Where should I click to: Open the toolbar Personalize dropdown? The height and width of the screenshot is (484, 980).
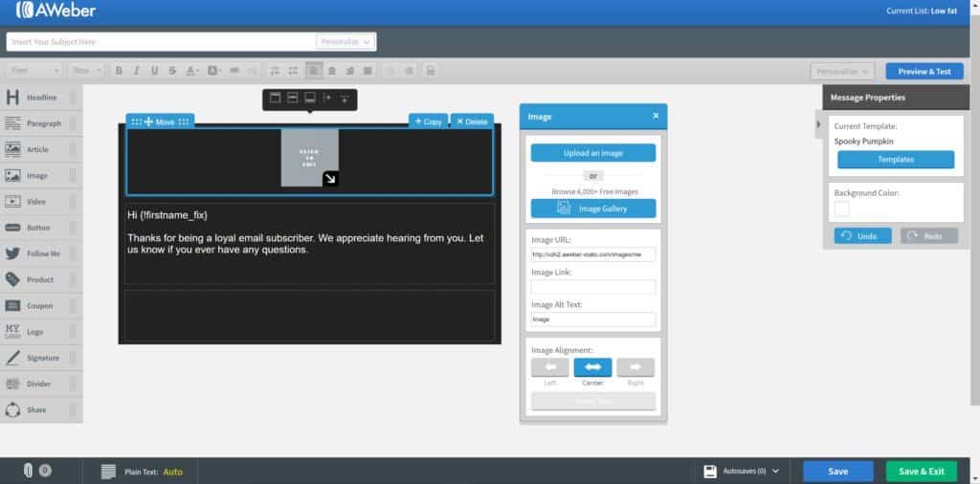point(842,71)
